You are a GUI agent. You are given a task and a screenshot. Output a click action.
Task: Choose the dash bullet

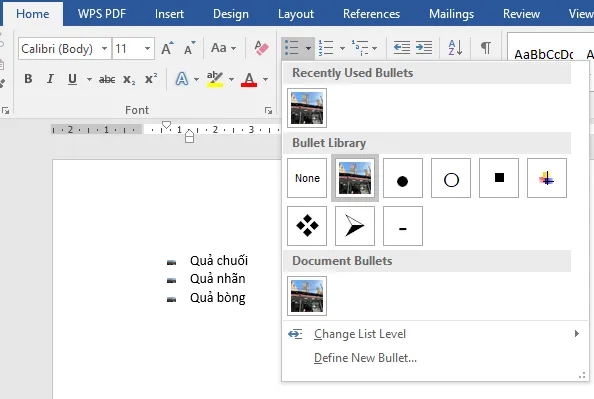[x=403, y=226]
